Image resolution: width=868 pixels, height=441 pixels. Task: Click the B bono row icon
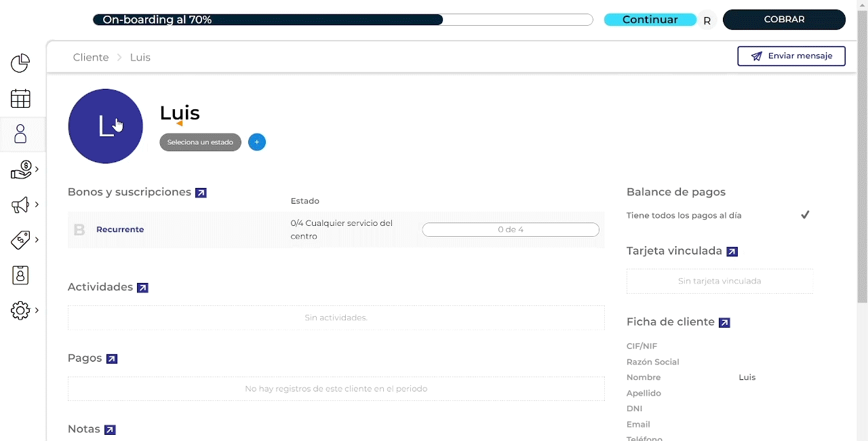(x=79, y=230)
